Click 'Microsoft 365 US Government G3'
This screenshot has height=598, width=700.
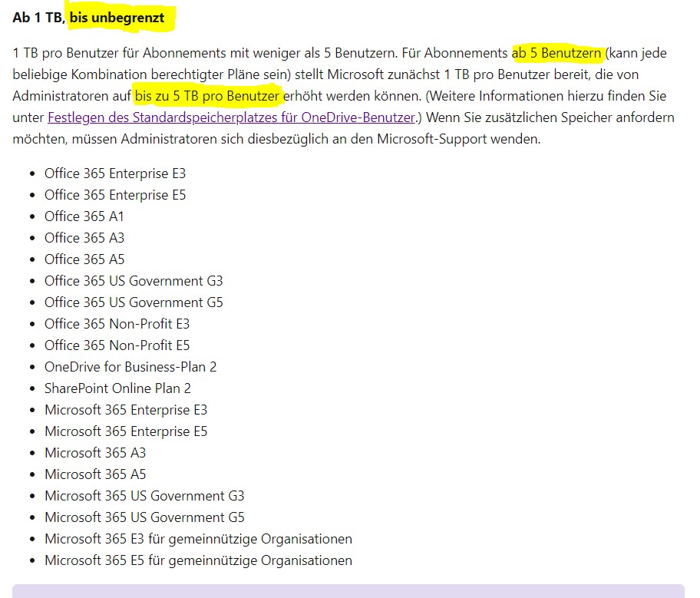tap(144, 496)
